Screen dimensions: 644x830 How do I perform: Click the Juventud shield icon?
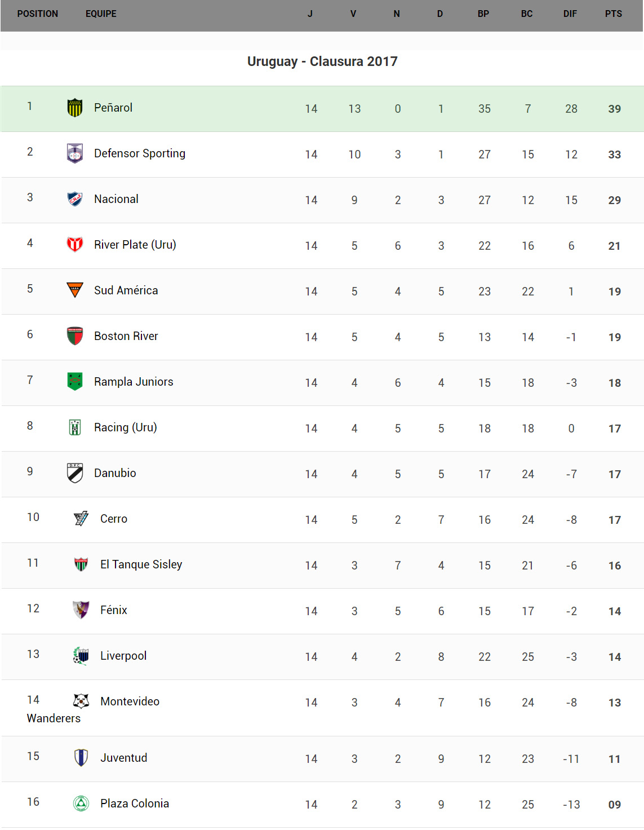(x=81, y=758)
